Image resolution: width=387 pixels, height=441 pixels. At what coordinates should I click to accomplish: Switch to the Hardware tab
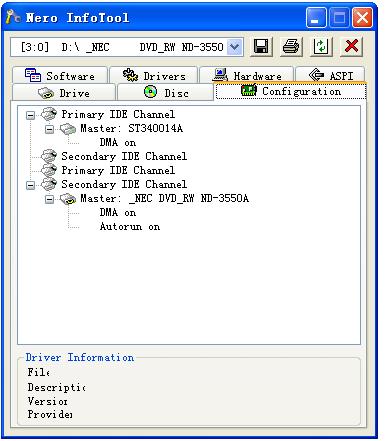tap(247, 75)
